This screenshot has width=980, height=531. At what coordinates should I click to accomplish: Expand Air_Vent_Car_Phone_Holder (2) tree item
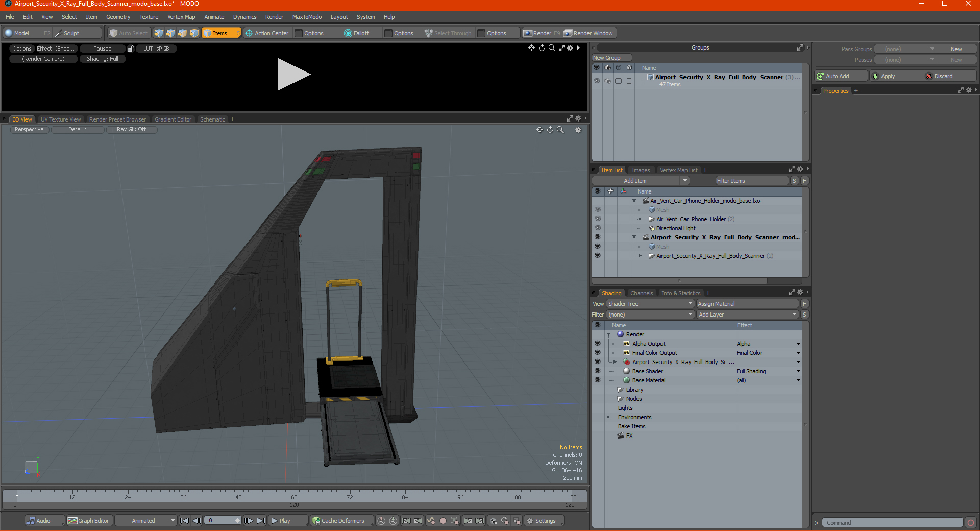(640, 219)
